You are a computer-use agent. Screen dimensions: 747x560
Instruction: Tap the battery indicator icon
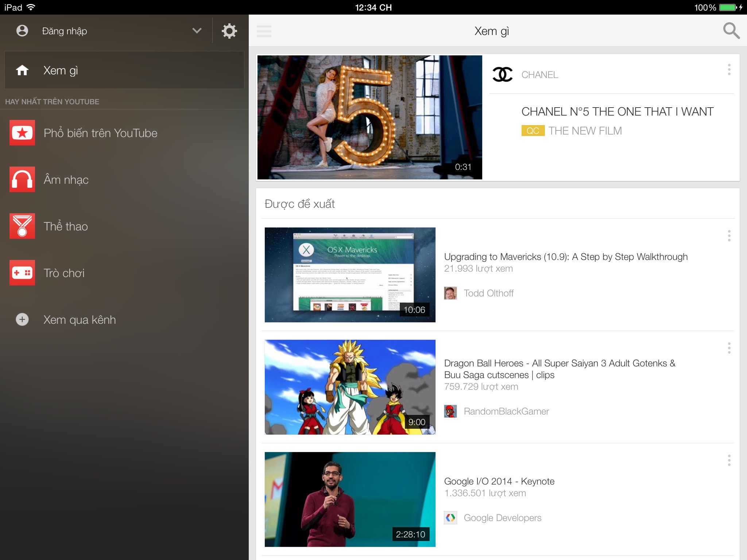pyautogui.click(x=728, y=7)
